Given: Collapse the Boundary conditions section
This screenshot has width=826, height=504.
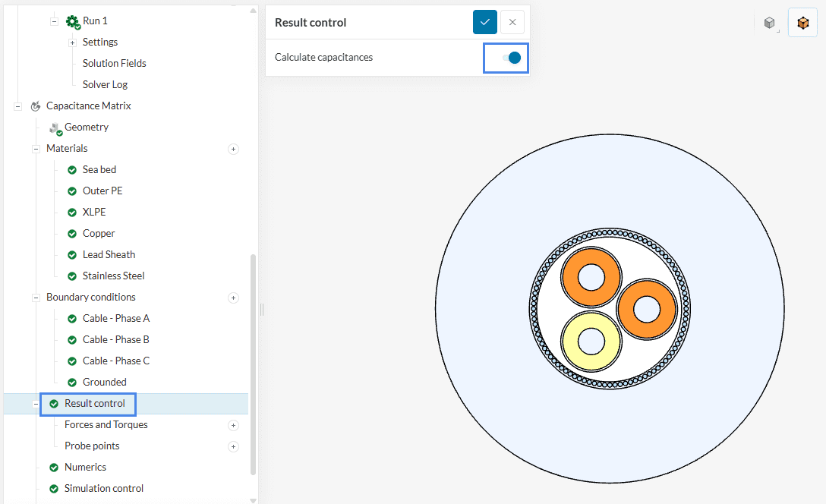Looking at the screenshot, I should [x=36, y=298].
